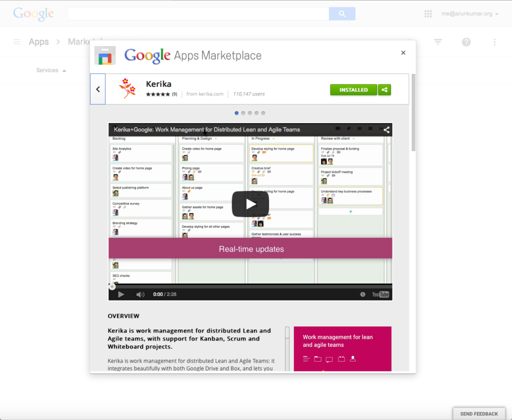This screenshot has width=512, height=420.
Task: Focus the Google search input field
Action: tap(198, 13)
